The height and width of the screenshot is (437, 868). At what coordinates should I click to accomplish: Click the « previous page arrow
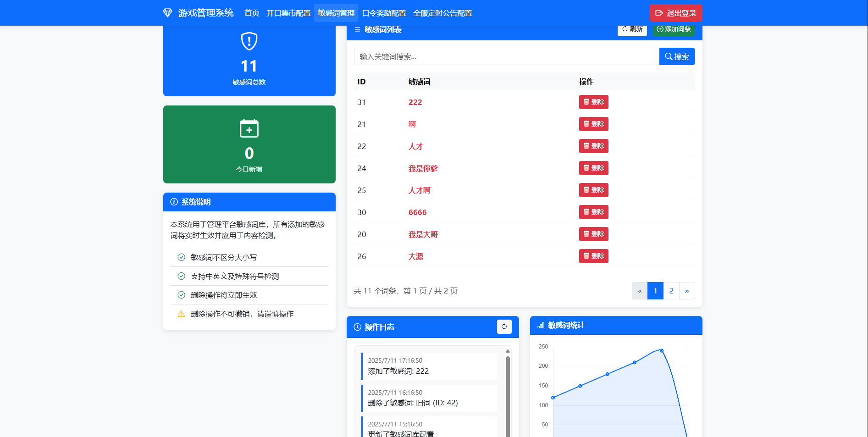639,291
